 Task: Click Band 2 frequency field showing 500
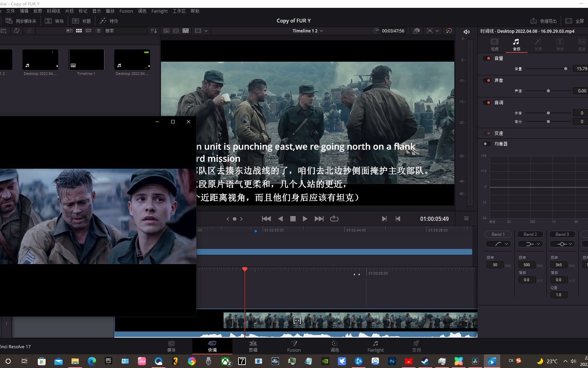point(527,265)
